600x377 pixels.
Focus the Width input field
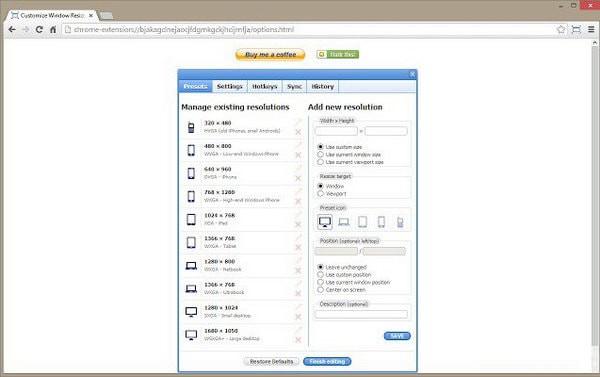[336, 131]
